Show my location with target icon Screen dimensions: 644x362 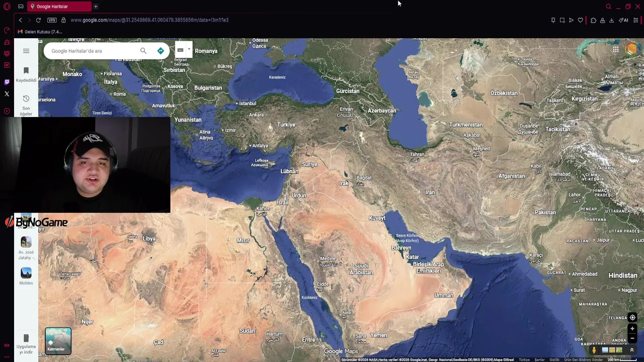click(x=632, y=317)
